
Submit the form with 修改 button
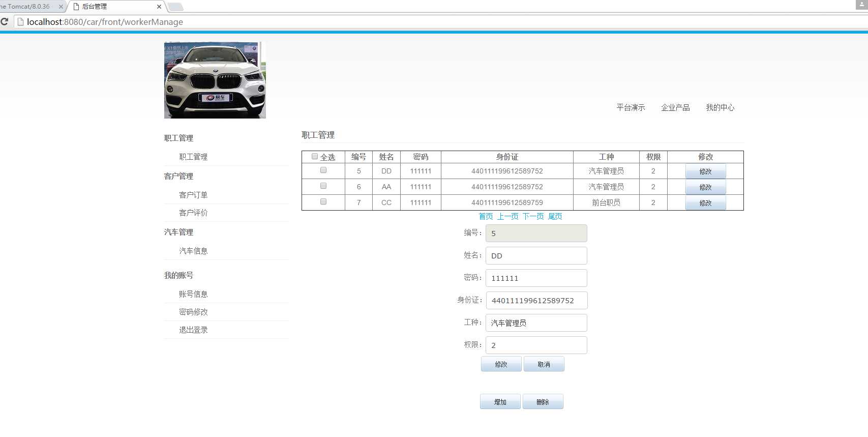tap(501, 364)
